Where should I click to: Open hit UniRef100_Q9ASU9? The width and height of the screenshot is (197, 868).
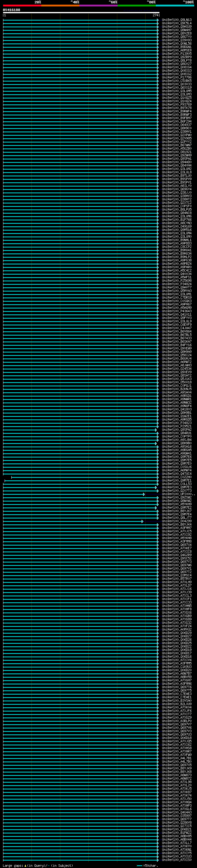click(x=176, y=26)
